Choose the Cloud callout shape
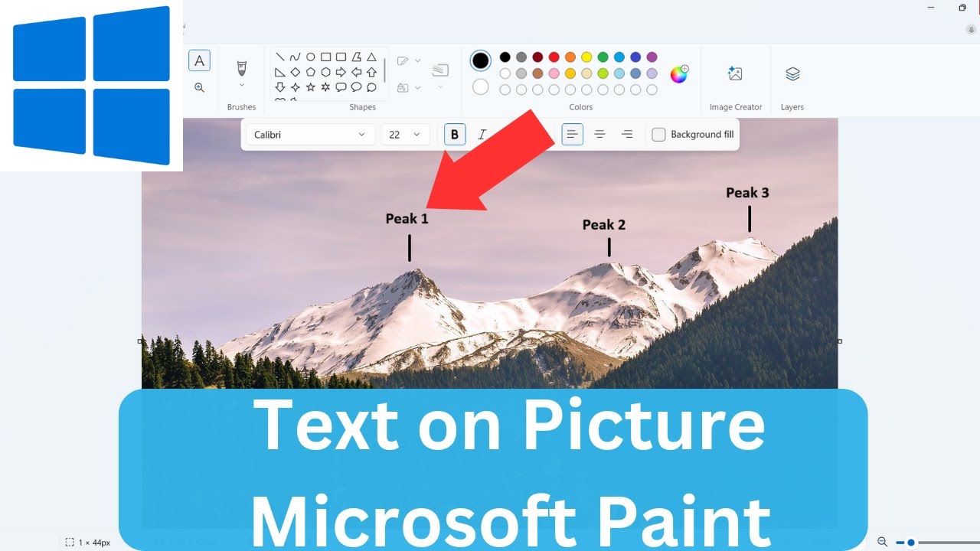The width and height of the screenshot is (980, 551). 372,87
